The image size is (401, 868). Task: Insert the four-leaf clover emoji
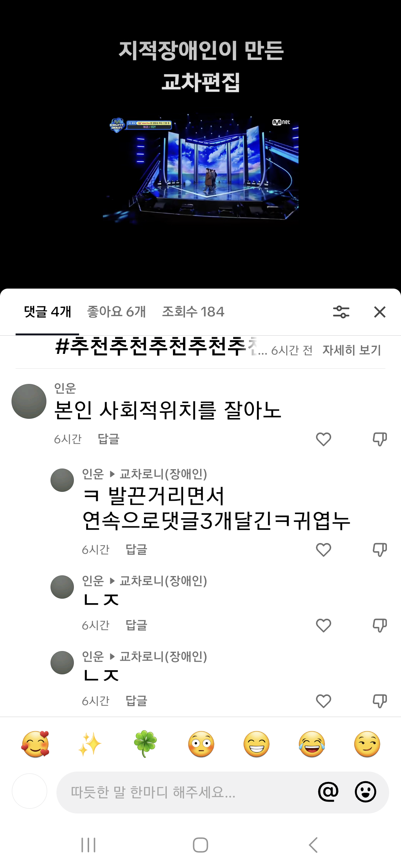click(x=145, y=744)
